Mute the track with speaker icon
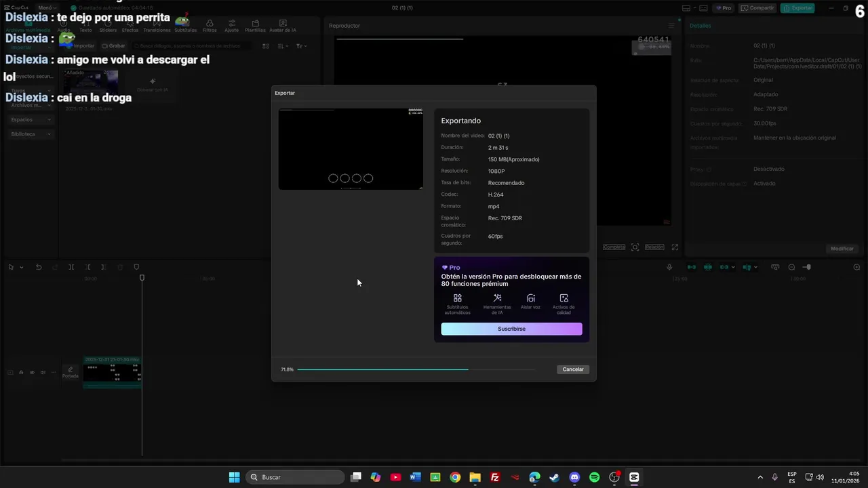The image size is (868, 488). tap(43, 372)
